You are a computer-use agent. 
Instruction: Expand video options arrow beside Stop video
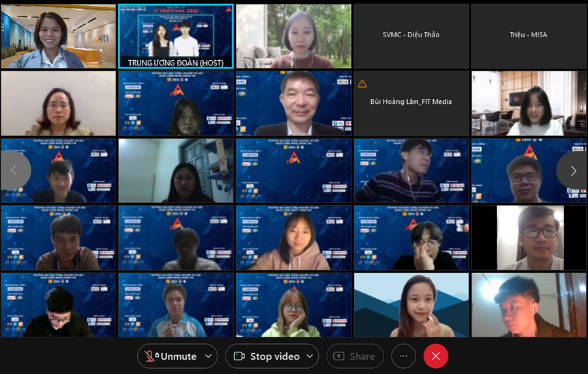point(310,356)
